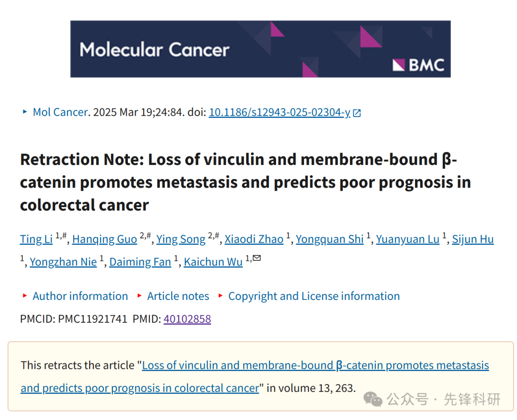Click author Yongzhan Nie's name
The image size is (517, 420).
(63, 262)
